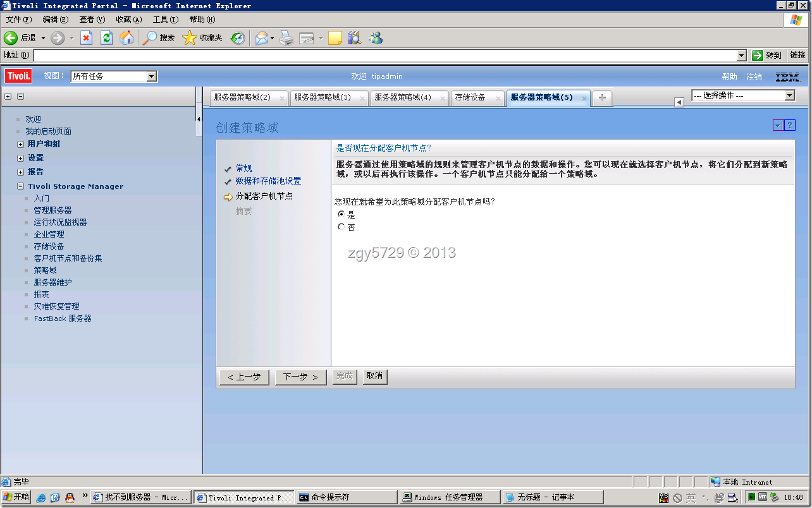Select the 否 radio button
The image size is (812, 508).
pyautogui.click(x=341, y=227)
